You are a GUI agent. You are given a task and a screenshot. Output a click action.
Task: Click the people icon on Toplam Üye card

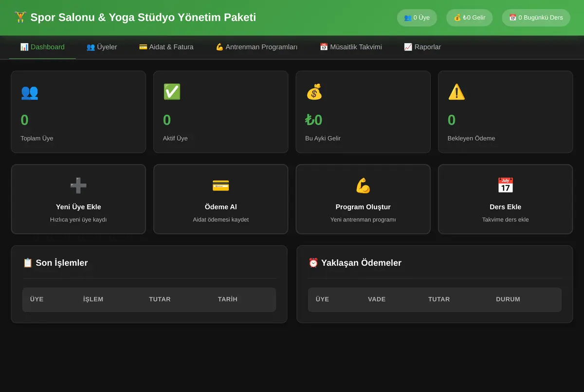pos(29,92)
